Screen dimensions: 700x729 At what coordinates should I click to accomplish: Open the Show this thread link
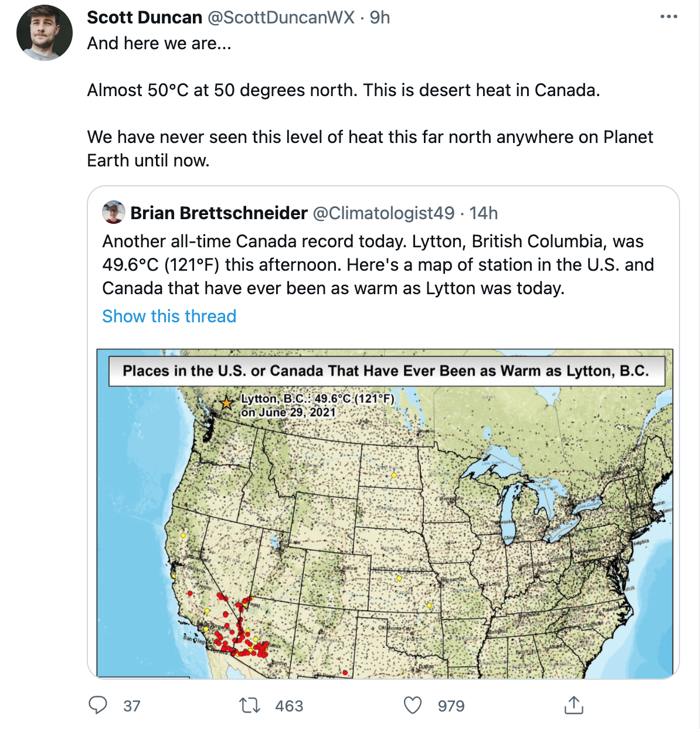(169, 316)
